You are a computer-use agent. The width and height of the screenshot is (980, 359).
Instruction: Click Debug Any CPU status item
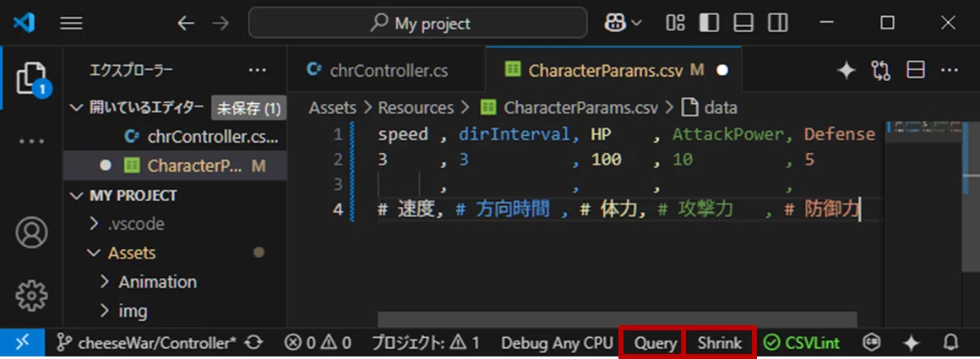point(558,343)
